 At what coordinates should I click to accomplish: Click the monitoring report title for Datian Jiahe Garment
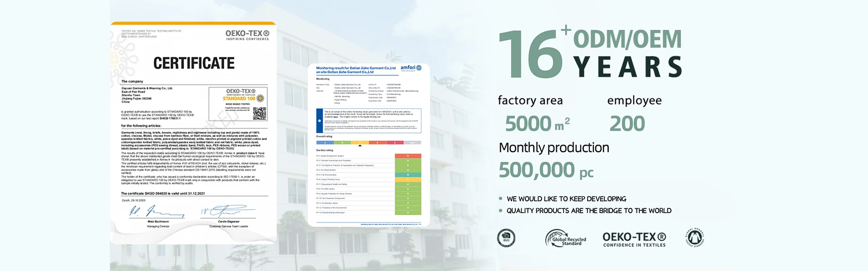point(355,70)
